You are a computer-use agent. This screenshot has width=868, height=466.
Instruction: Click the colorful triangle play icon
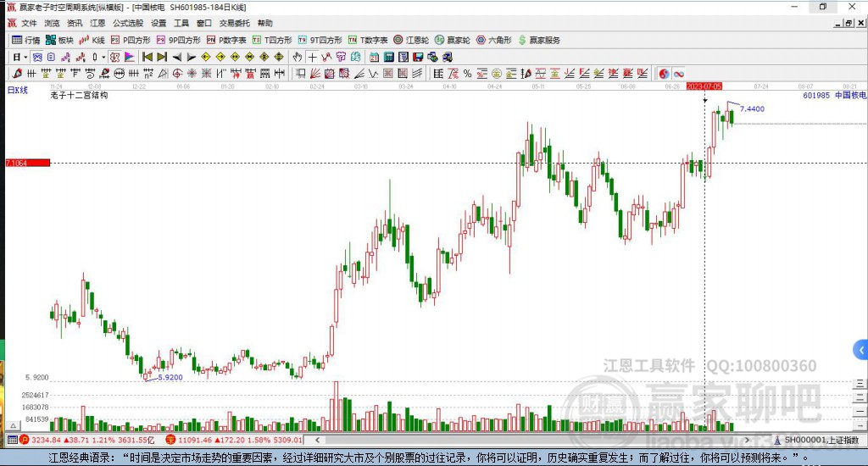point(130,57)
